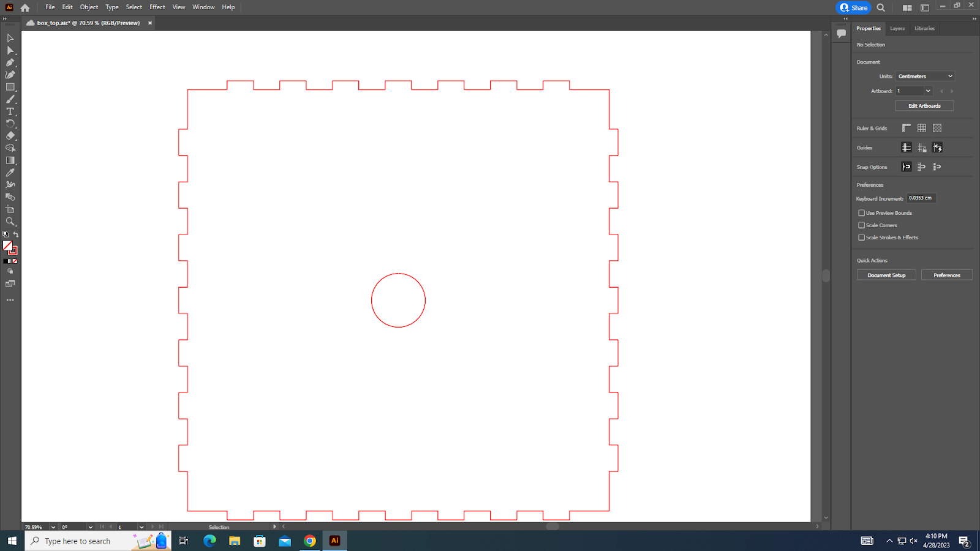980x551 pixels.
Task: Expand status bar Selection display options
Action: point(274,527)
